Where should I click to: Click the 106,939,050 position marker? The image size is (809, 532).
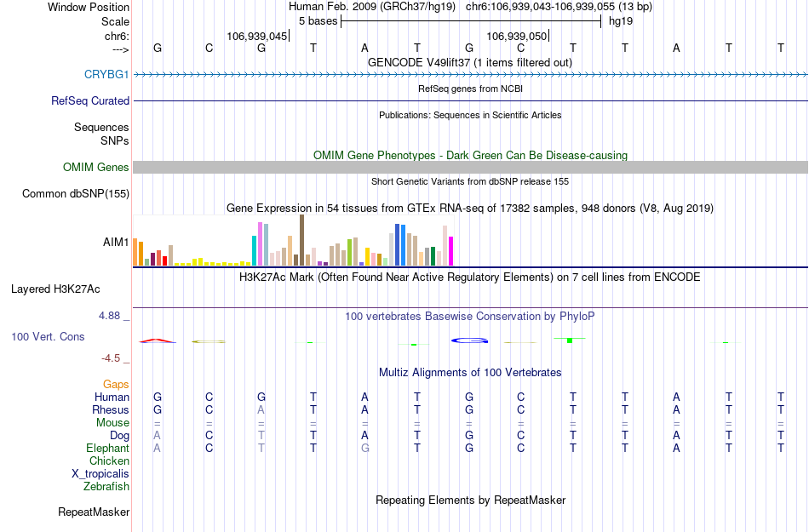coord(518,36)
